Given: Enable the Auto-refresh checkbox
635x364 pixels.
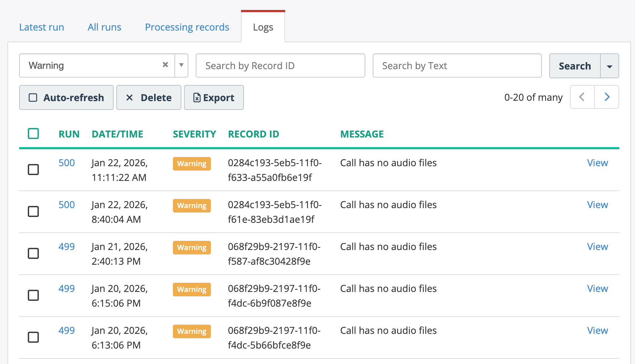Looking at the screenshot, I should [x=33, y=97].
